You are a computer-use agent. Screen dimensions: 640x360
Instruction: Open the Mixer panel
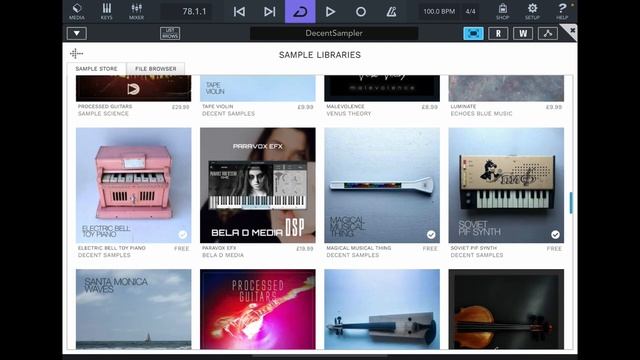pyautogui.click(x=136, y=11)
